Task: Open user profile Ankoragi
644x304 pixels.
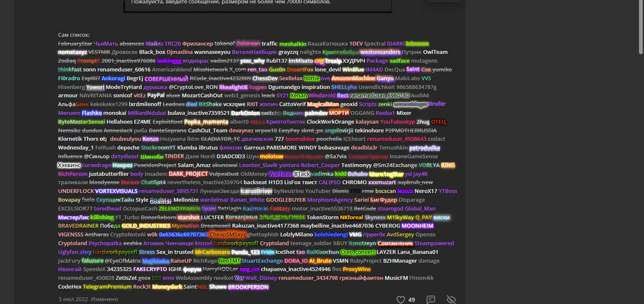Action: (x=113, y=78)
